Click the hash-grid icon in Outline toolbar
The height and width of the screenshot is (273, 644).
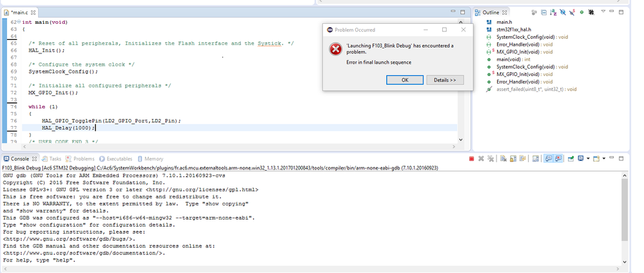(591, 12)
